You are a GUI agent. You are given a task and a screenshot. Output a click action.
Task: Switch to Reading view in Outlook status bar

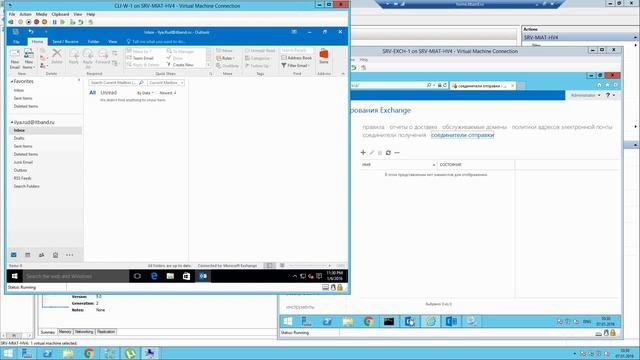coord(282,265)
